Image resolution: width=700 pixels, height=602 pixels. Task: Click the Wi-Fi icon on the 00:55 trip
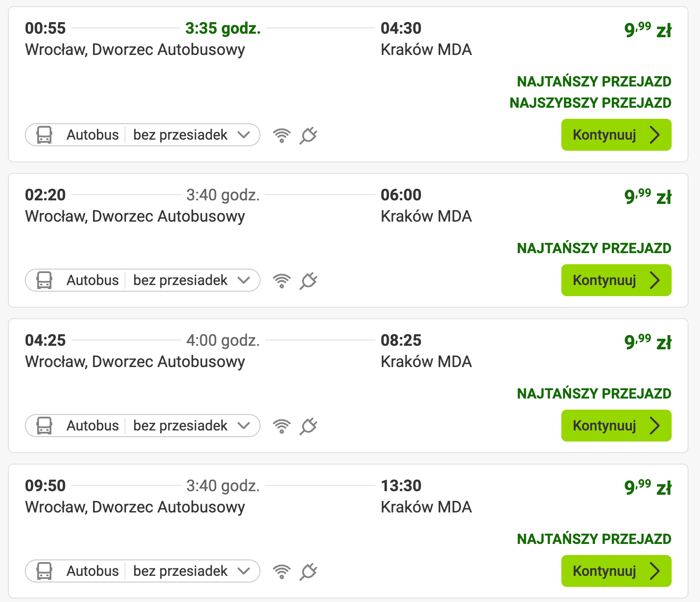tap(282, 135)
